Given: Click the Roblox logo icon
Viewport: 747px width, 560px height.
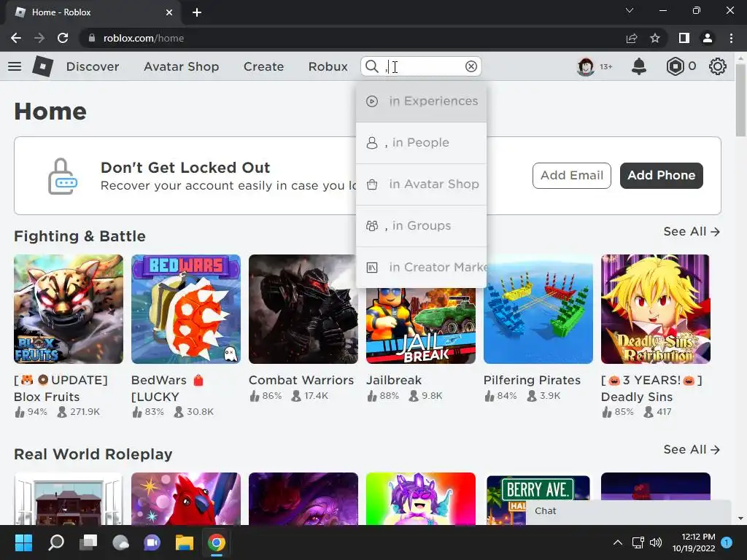Looking at the screenshot, I should pos(43,66).
